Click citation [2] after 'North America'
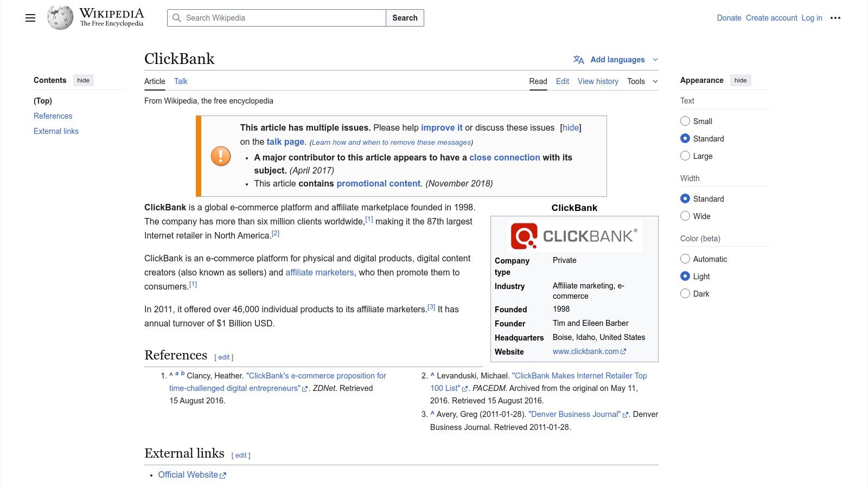This screenshot has height=488, width=868. 276,233
